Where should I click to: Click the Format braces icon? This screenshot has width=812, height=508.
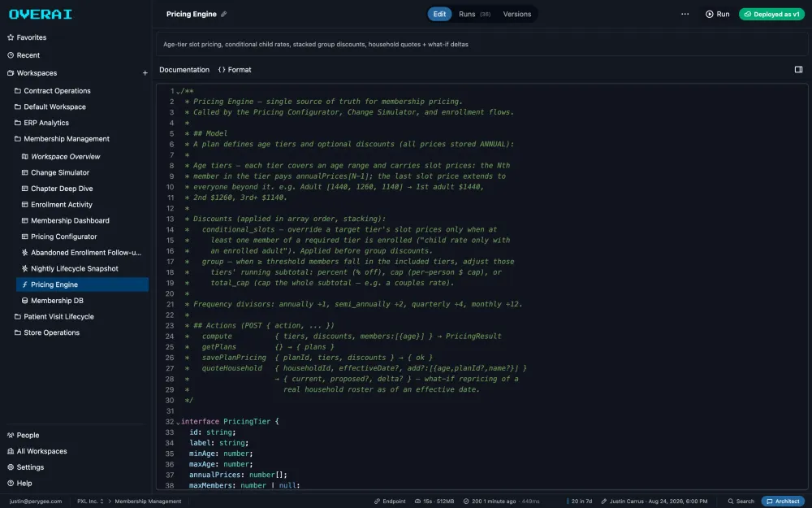222,69
